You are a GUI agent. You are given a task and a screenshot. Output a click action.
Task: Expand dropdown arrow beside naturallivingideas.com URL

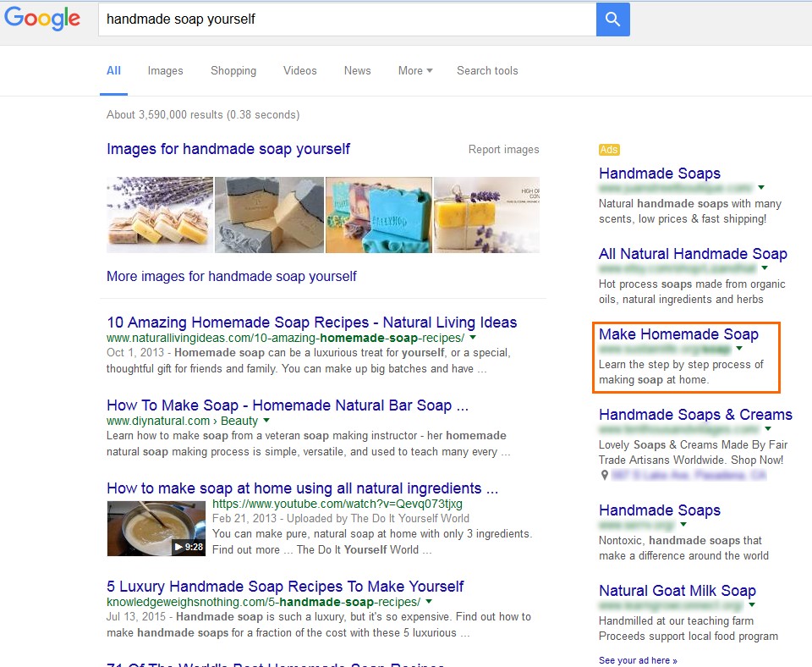tap(473, 338)
